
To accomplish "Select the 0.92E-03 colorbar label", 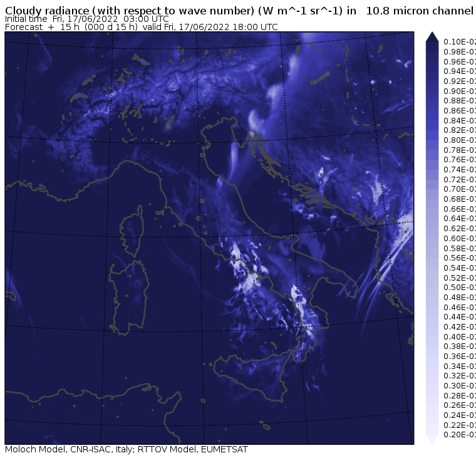I will pos(460,81).
